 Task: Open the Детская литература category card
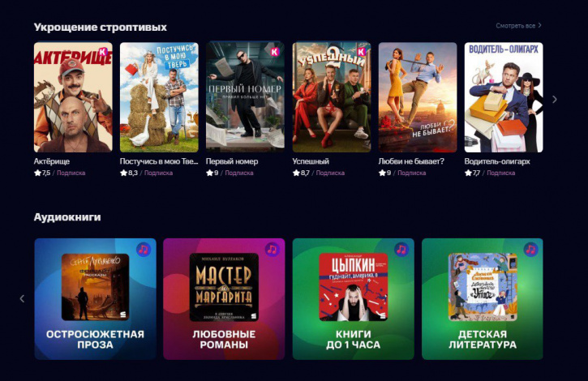483,299
